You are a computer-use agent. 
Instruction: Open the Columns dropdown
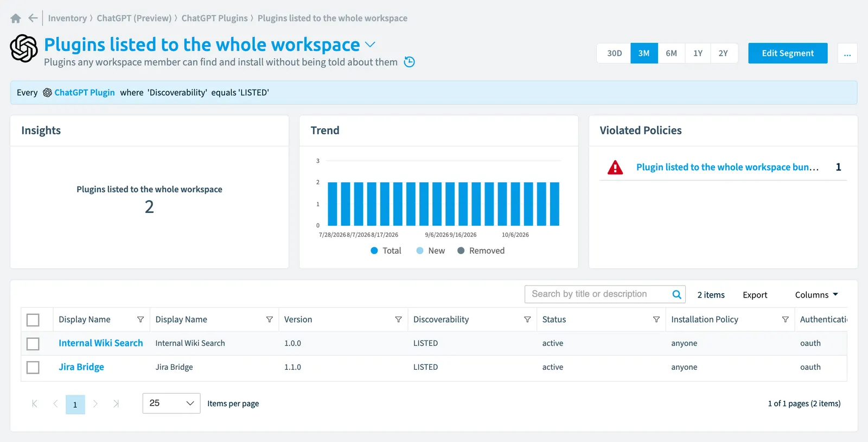pyautogui.click(x=816, y=295)
